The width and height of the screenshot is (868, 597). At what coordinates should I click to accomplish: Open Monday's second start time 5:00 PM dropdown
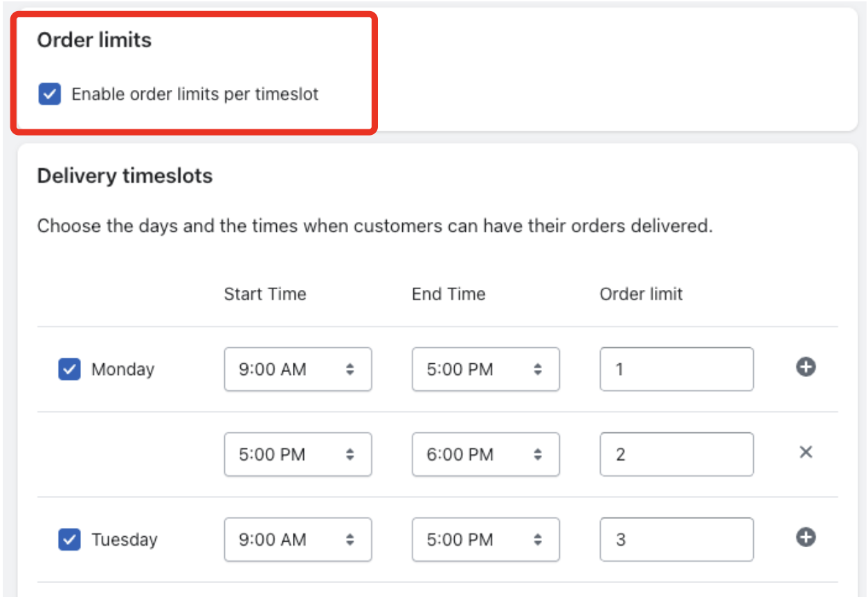298,454
